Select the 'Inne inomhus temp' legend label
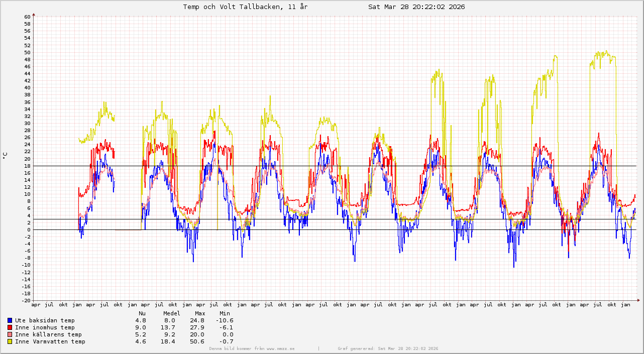 (x=45, y=327)
